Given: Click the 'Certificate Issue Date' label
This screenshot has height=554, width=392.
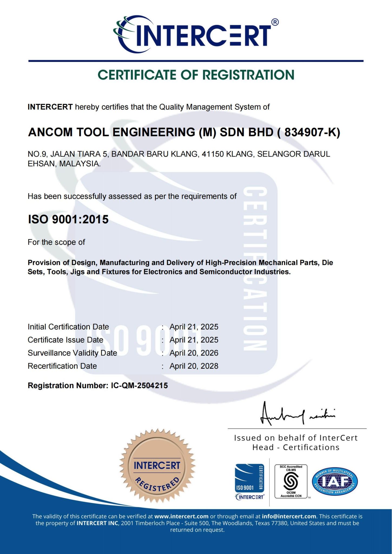Looking at the screenshot, I should (65, 340).
